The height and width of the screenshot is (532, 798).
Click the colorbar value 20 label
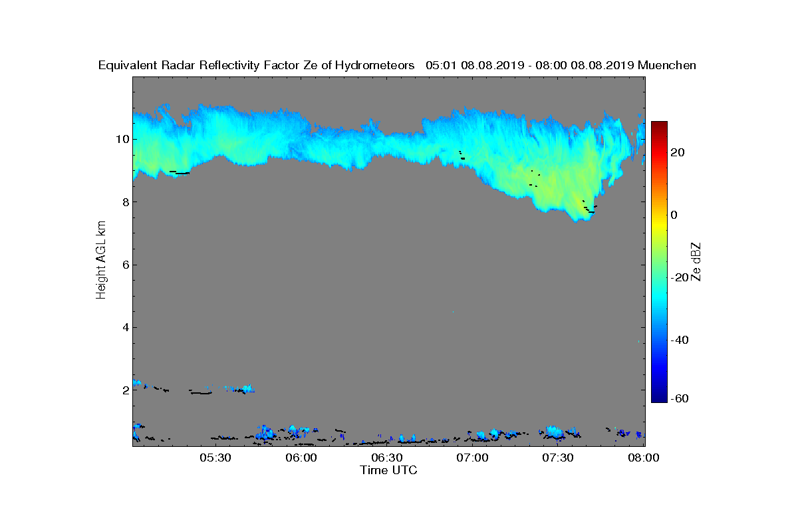point(678,152)
